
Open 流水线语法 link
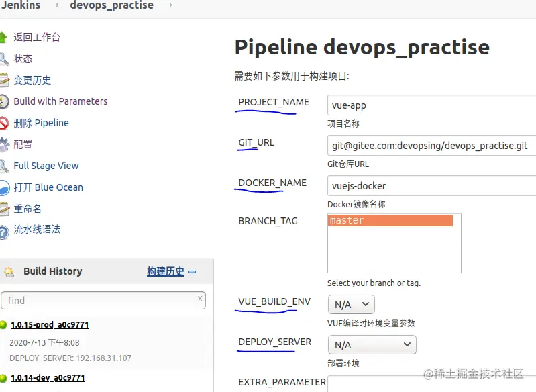coord(37,229)
